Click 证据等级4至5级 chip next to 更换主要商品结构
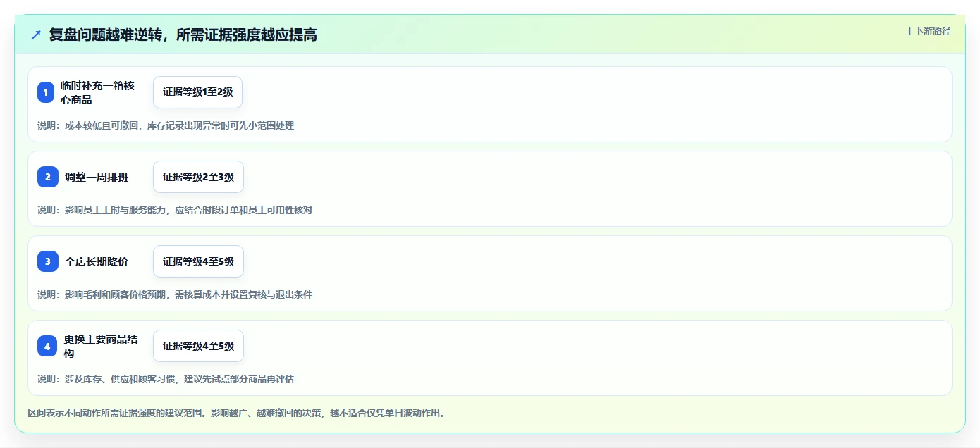The height and width of the screenshot is (448, 980). tap(198, 346)
